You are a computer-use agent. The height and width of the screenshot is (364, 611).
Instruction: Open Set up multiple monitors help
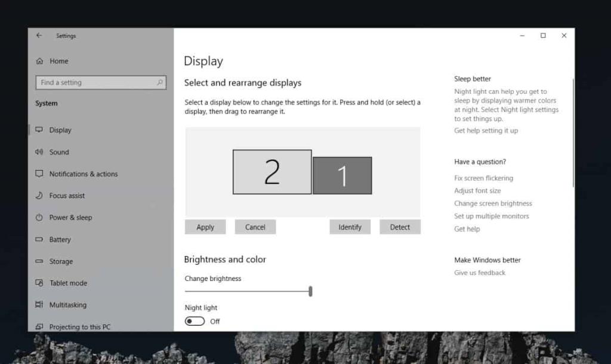[x=490, y=216]
